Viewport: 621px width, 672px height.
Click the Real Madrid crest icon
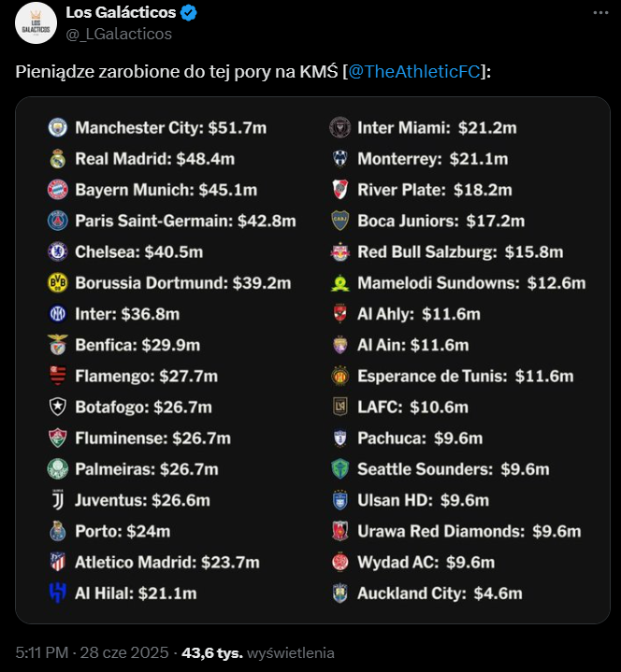coord(57,159)
